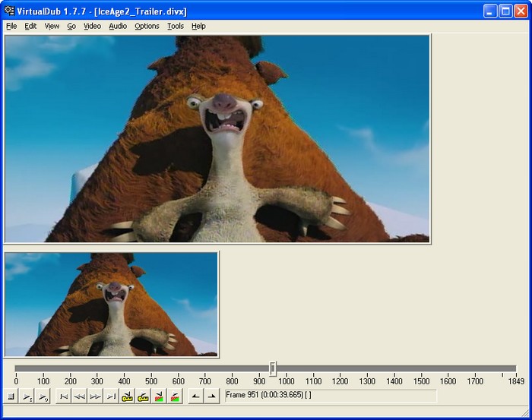Open the File menu

click(11, 26)
